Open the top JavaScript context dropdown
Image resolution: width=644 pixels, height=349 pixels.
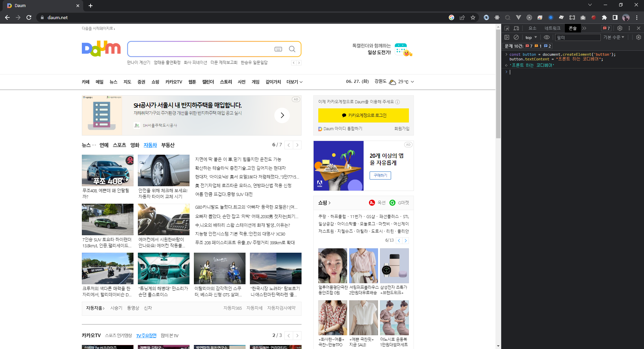[531, 37]
